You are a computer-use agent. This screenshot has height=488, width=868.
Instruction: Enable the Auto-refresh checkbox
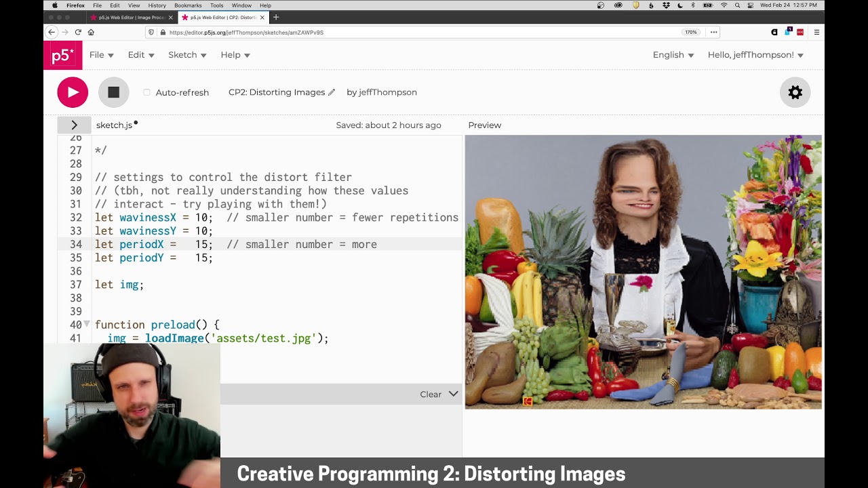pyautogui.click(x=146, y=92)
